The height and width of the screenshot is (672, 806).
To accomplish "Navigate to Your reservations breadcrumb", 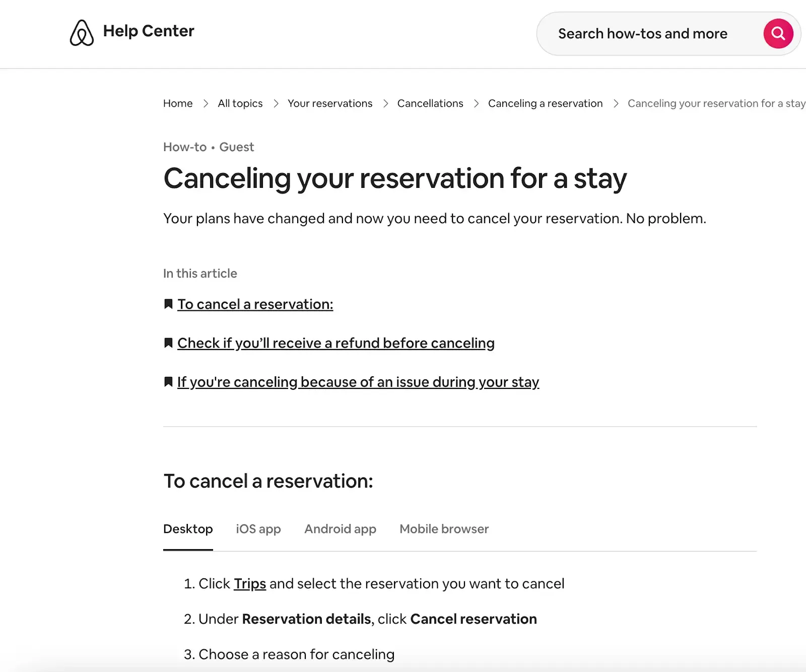I will click(330, 103).
